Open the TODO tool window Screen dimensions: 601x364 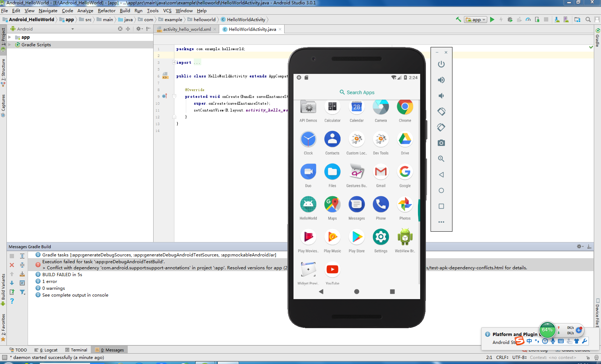tap(18, 350)
